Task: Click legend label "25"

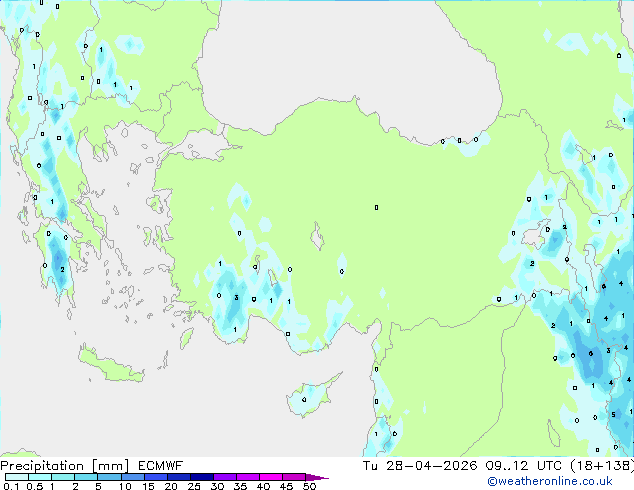Action: pyautogui.click(x=194, y=486)
